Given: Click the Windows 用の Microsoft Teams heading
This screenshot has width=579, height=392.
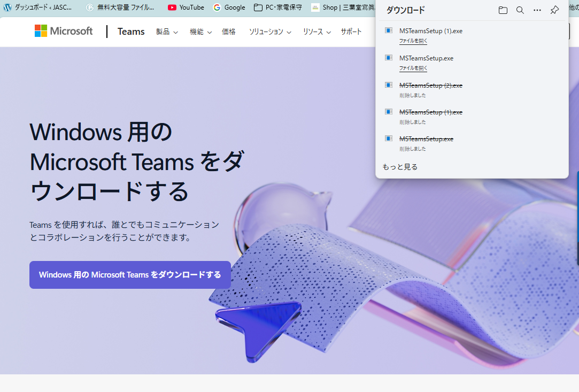Looking at the screenshot, I should pyautogui.click(x=137, y=162).
